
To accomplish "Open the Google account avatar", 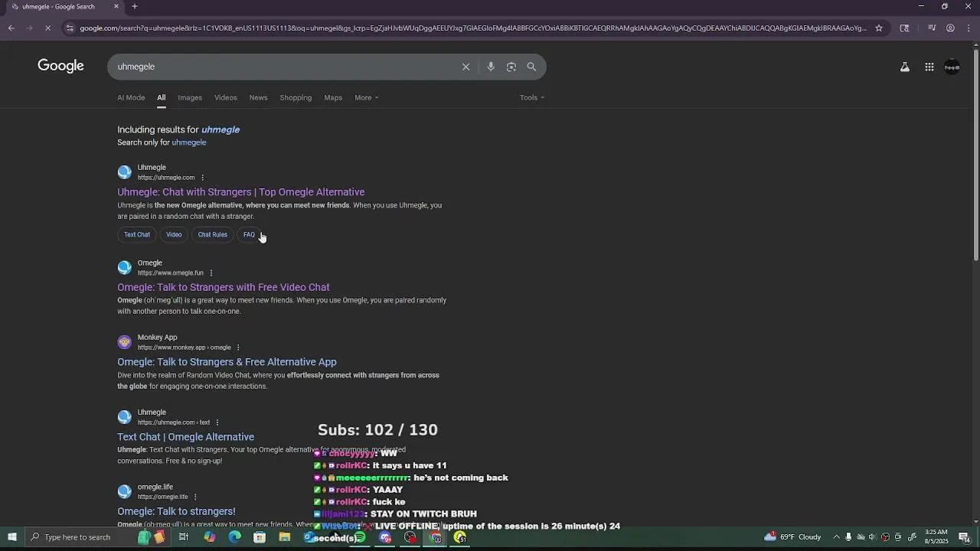I will coord(952,67).
